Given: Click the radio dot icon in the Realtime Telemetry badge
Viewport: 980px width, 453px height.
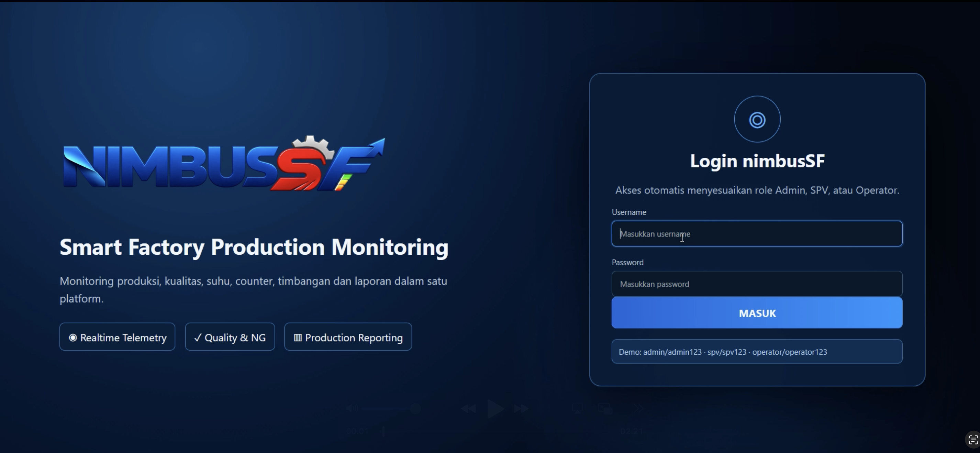Looking at the screenshot, I should click(73, 337).
